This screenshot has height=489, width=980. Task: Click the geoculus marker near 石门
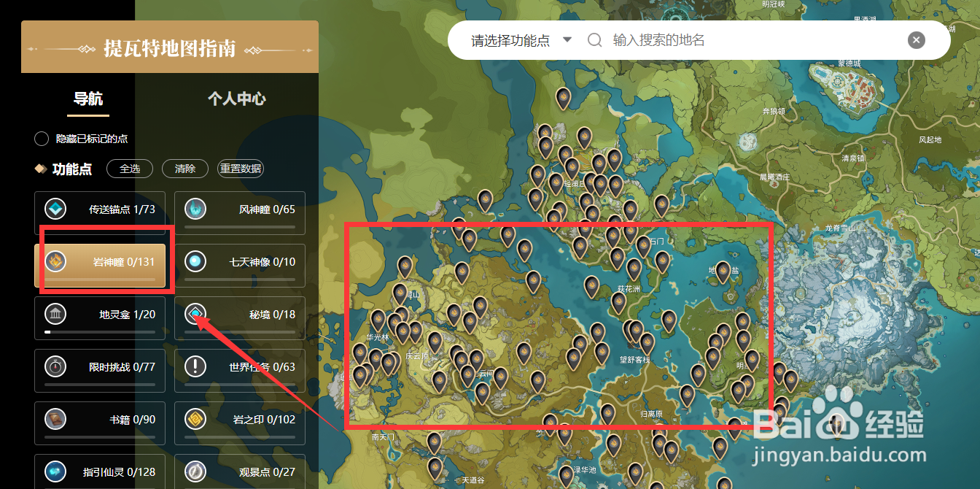point(642,247)
